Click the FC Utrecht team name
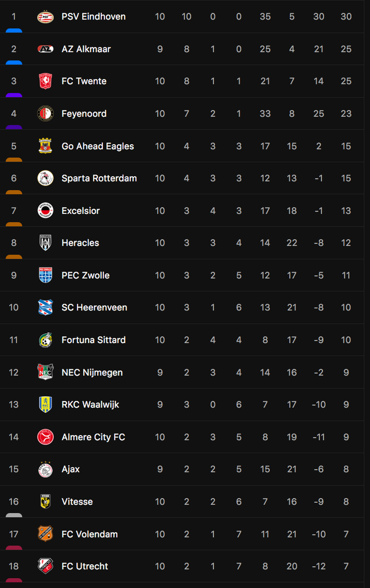Viewport: 370px width, 588px height. 85,566
